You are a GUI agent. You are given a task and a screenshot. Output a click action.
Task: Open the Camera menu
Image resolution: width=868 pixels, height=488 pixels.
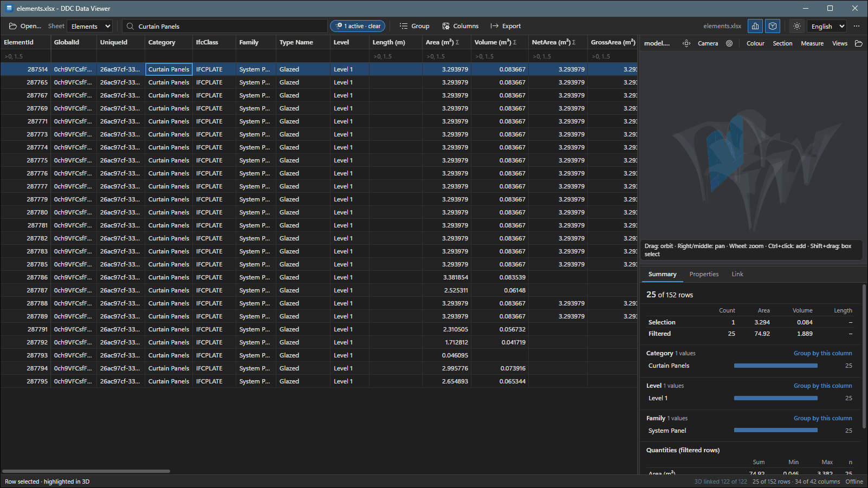click(x=708, y=43)
